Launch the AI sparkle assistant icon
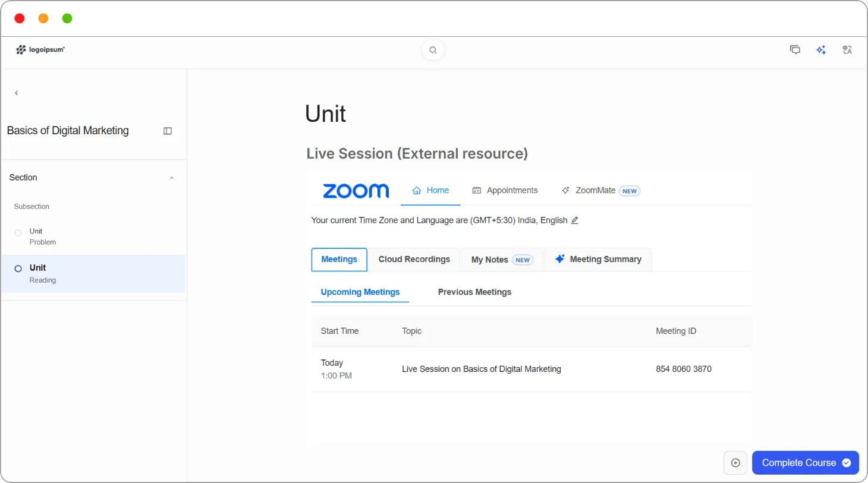Image resolution: width=868 pixels, height=483 pixels. (821, 50)
